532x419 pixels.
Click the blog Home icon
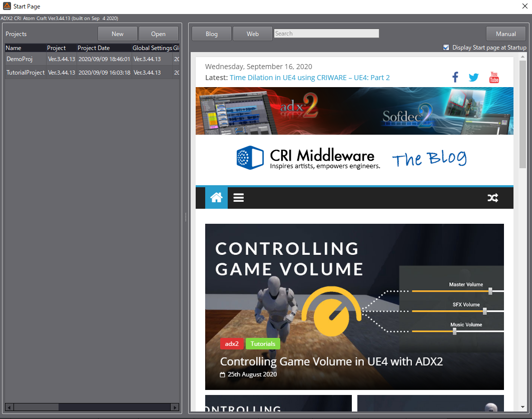tap(216, 197)
